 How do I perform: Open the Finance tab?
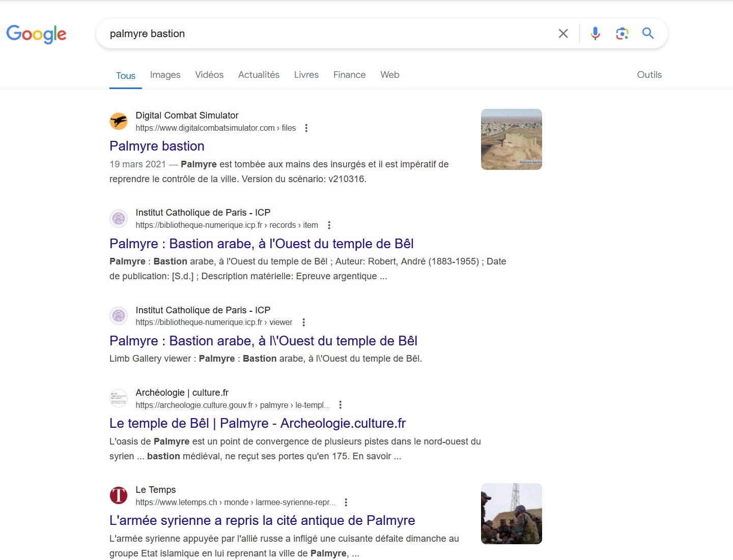[x=349, y=75]
